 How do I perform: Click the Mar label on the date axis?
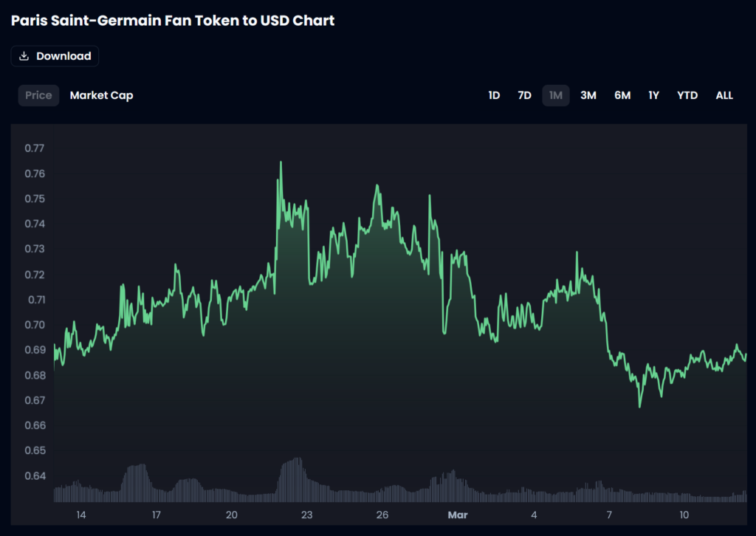click(458, 515)
